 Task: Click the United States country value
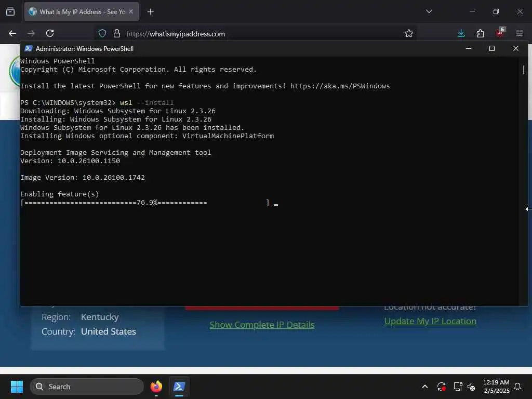(109, 331)
